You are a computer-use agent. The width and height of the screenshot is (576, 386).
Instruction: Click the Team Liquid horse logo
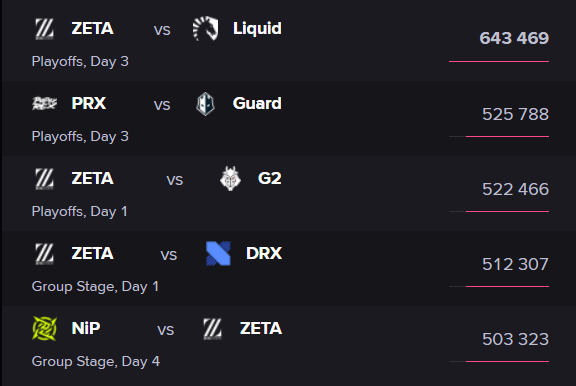(x=205, y=28)
